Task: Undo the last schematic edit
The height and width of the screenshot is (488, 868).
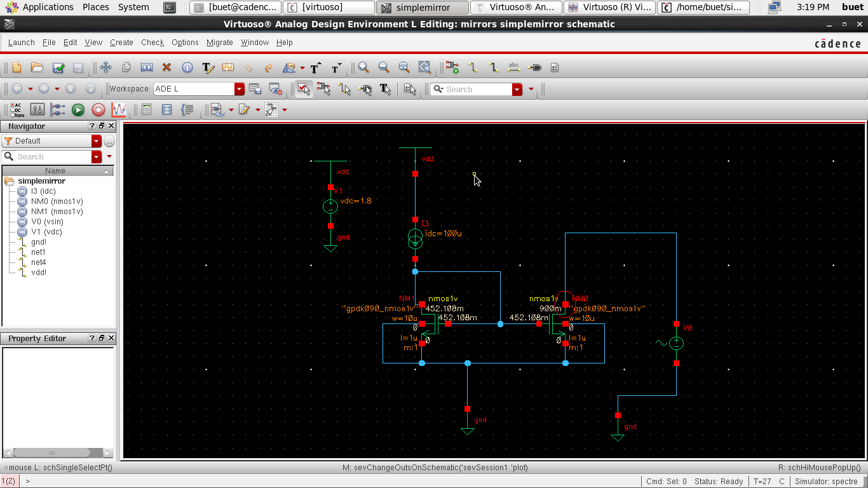Action: click(248, 68)
